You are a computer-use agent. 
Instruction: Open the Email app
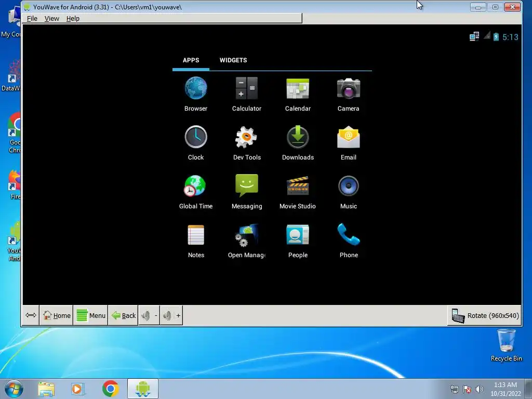[x=349, y=143]
